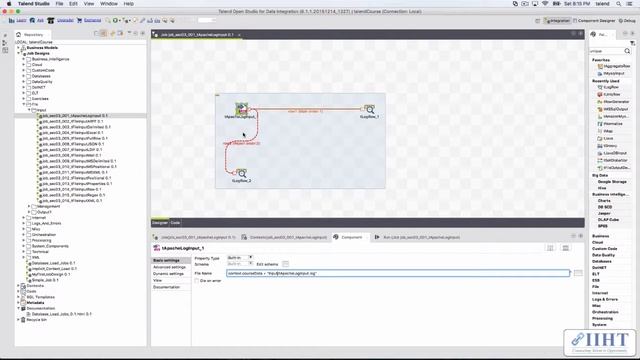Select Simple_Job 0.1 in repository

(42, 280)
